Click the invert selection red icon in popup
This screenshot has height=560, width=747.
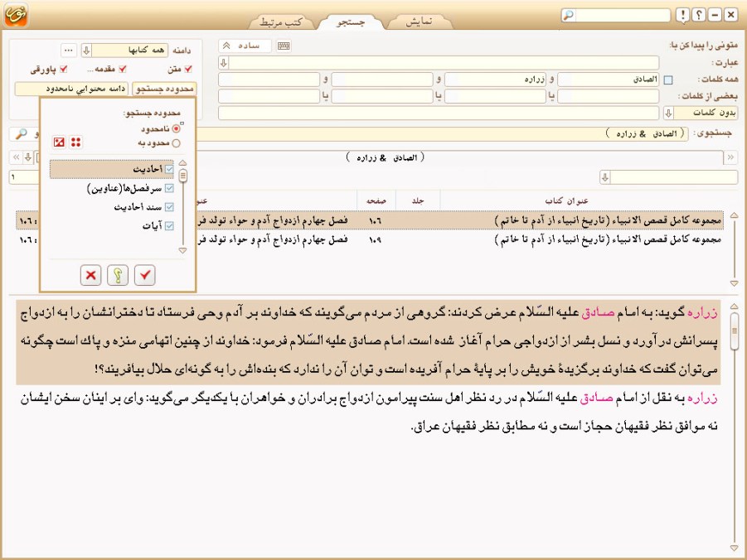tap(59, 142)
